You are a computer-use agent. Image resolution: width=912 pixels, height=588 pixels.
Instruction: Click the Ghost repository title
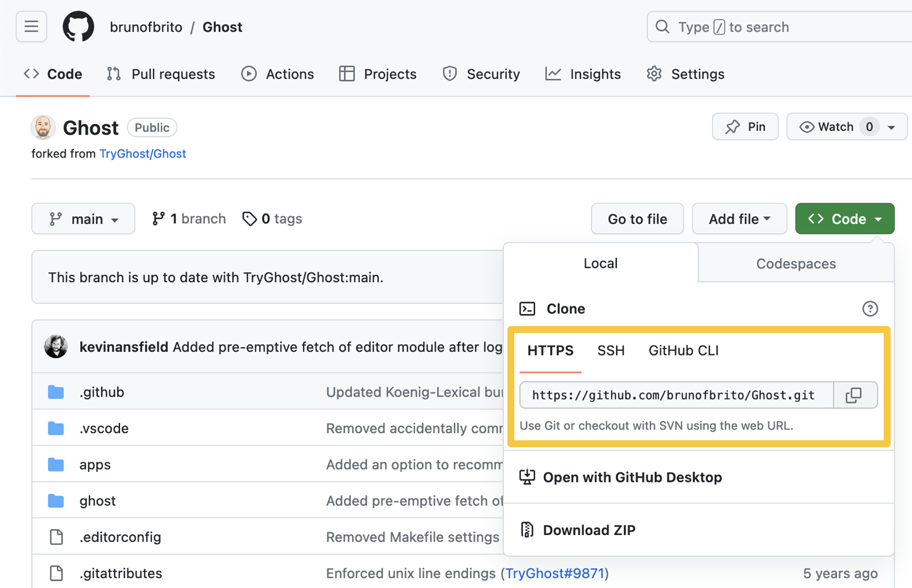91,128
